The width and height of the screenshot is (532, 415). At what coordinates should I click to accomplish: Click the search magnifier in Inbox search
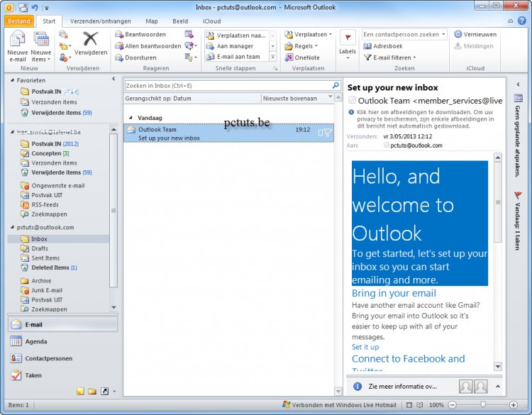pyautogui.click(x=336, y=85)
